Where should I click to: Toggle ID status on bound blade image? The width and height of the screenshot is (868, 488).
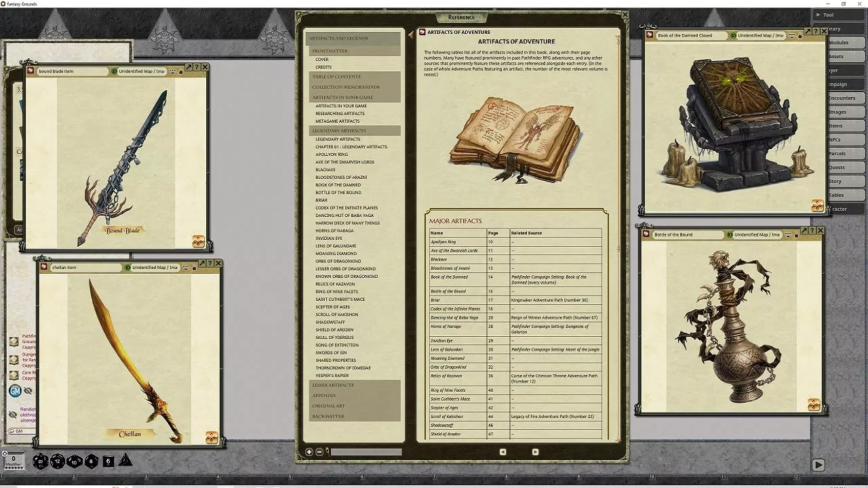(x=114, y=71)
